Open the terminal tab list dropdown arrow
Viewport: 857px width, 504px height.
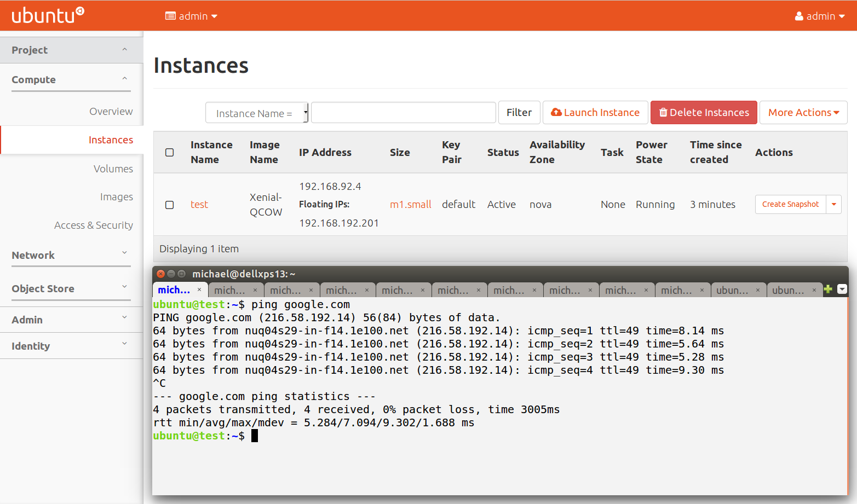(x=842, y=289)
